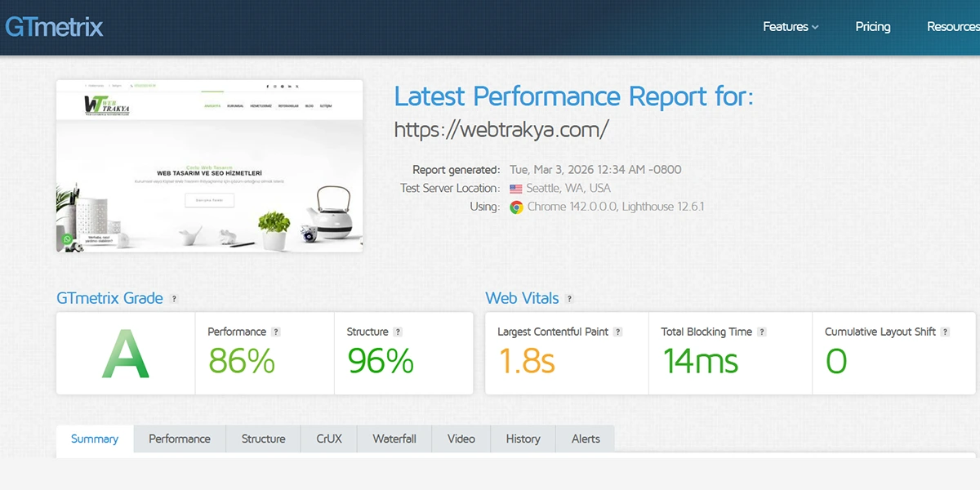The image size is (980, 490).
Task: Click the USA flag icon
Action: point(516,189)
